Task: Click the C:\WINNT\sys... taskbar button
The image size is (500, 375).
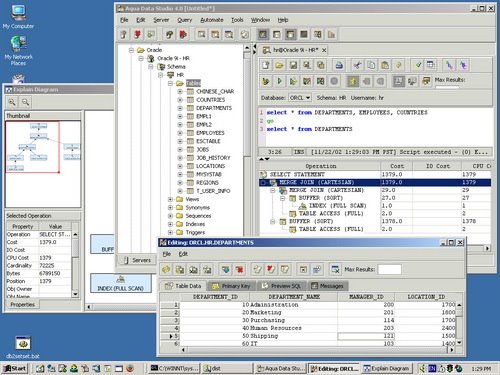Action: (x=174, y=368)
